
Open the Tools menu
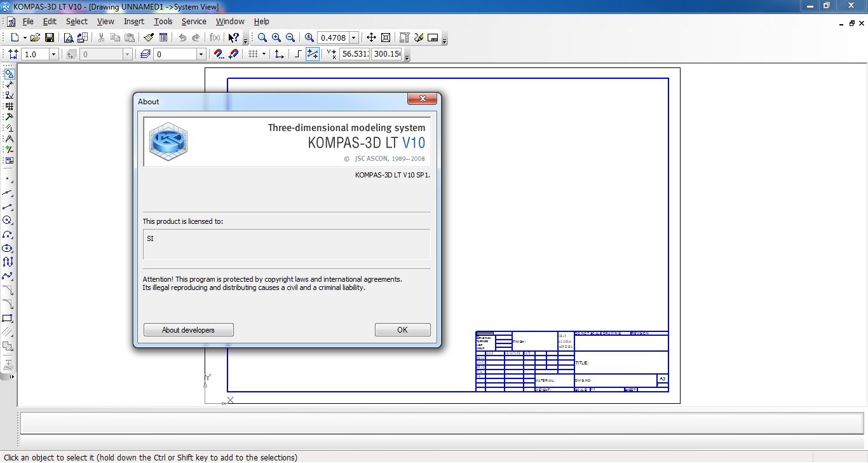pos(163,22)
